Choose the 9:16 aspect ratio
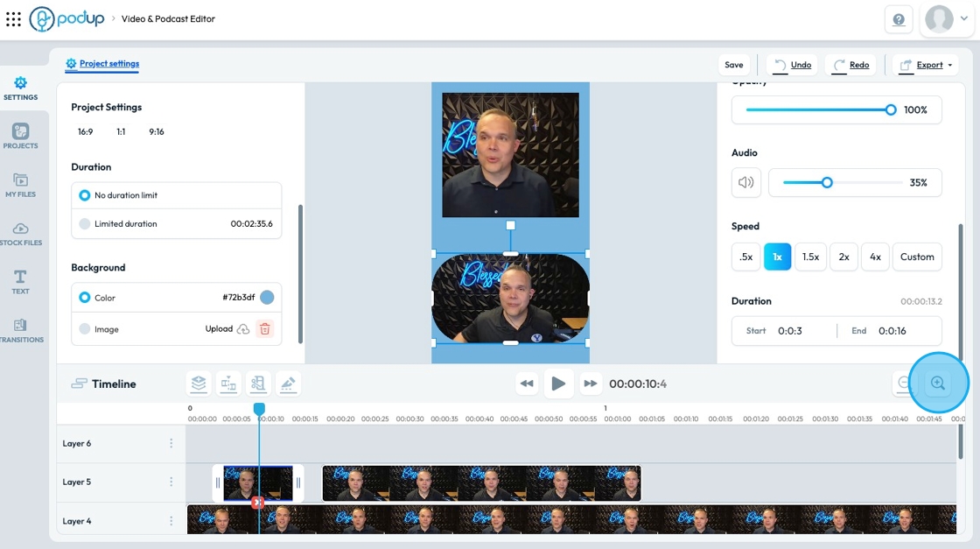Viewport: 980px width, 549px height. click(x=157, y=132)
